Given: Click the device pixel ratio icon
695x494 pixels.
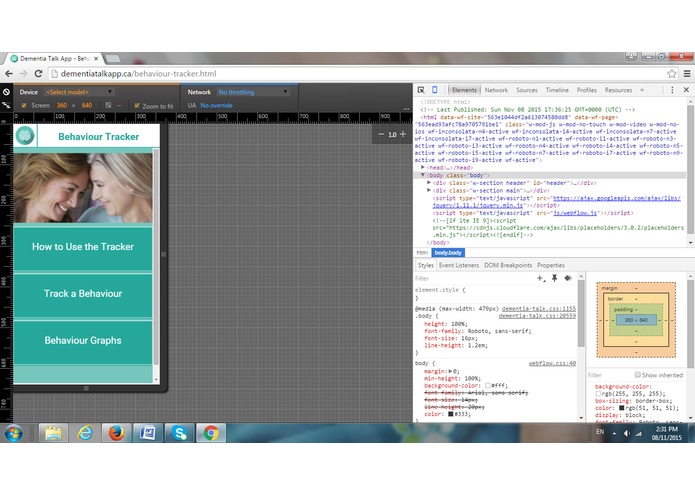Looking at the screenshot, I should point(108,105).
